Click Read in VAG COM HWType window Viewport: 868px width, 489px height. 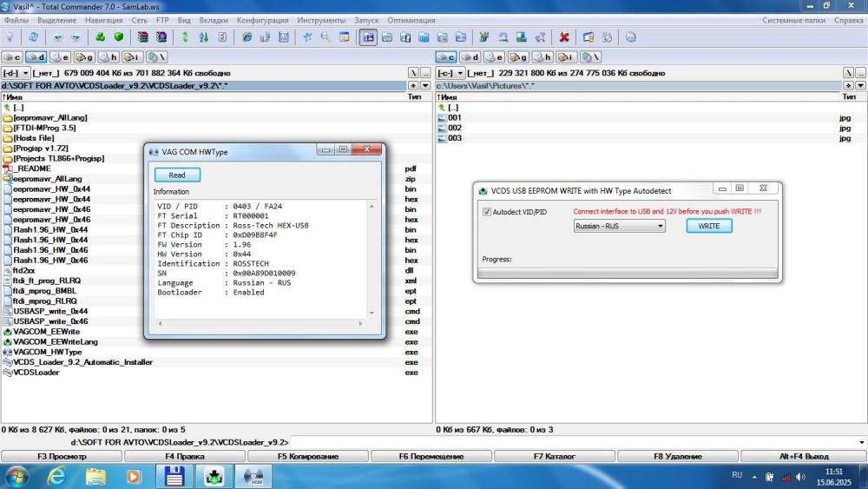coord(177,175)
